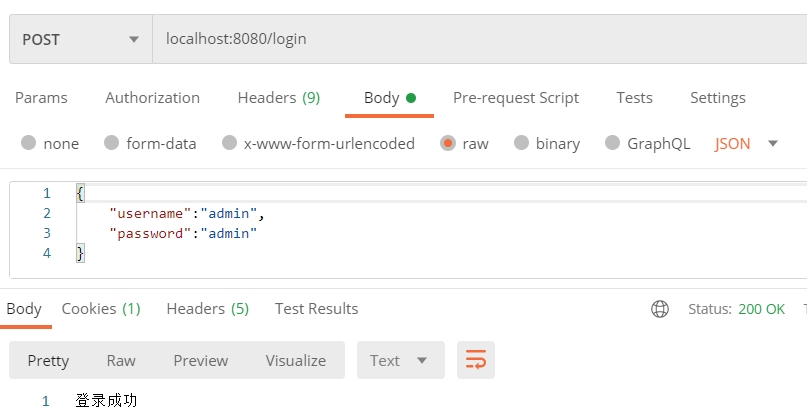Choose x-www-form-urlencoded body type
Viewport: 807px width, 419px height.
coord(318,143)
